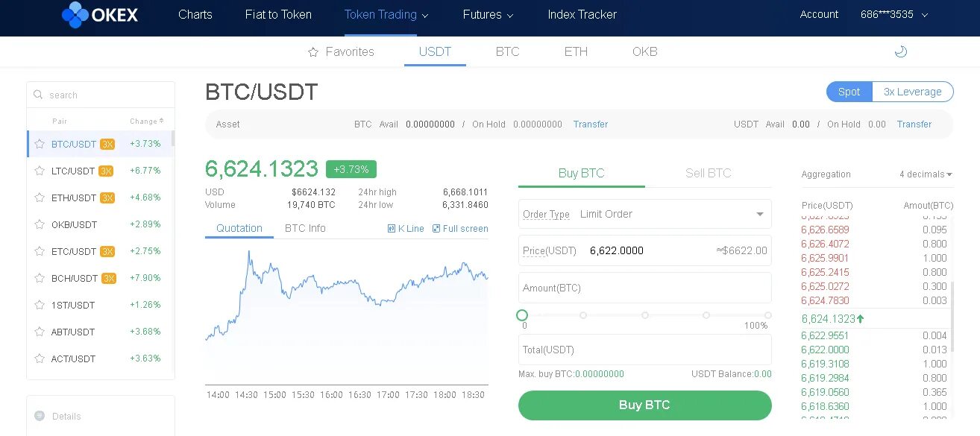Image resolution: width=980 pixels, height=436 pixels.
Task: Sort pairs by Change column arrows
Action: click(161, 121)
